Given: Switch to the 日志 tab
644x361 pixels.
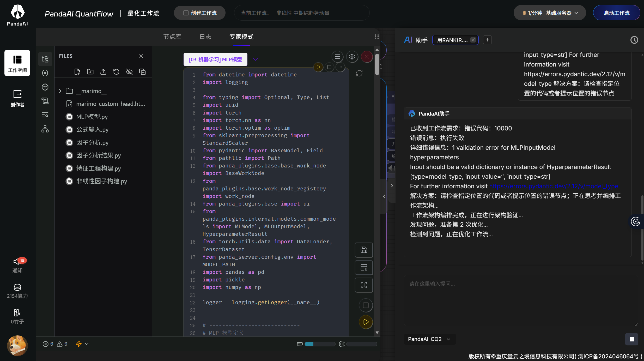Looking at the screenshot, I should 205,37.
